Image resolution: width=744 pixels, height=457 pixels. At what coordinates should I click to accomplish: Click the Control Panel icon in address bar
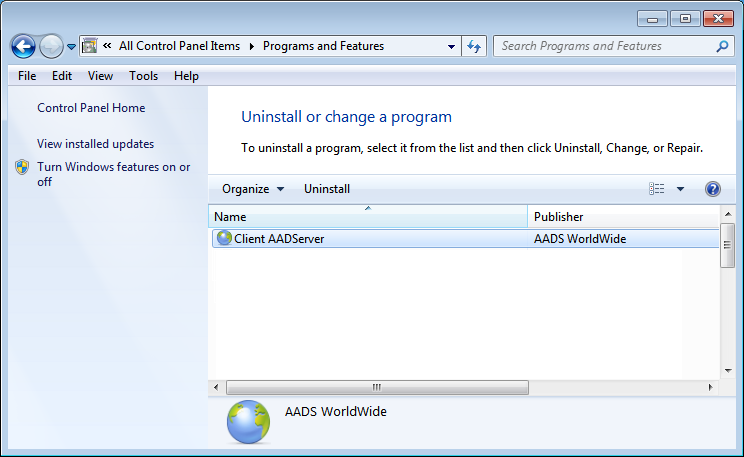(x=89, y=46)
